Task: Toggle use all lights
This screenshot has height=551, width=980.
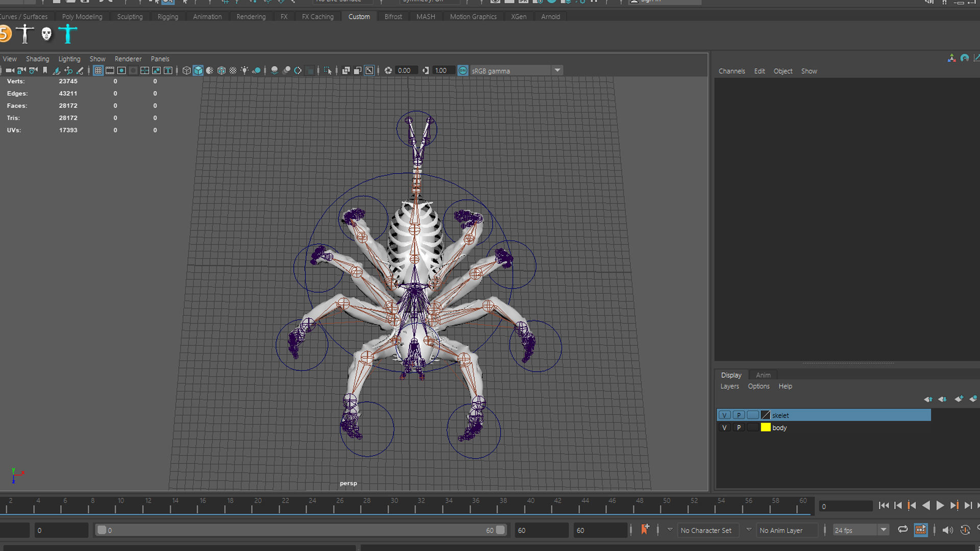Action: [x=244, y=70]
